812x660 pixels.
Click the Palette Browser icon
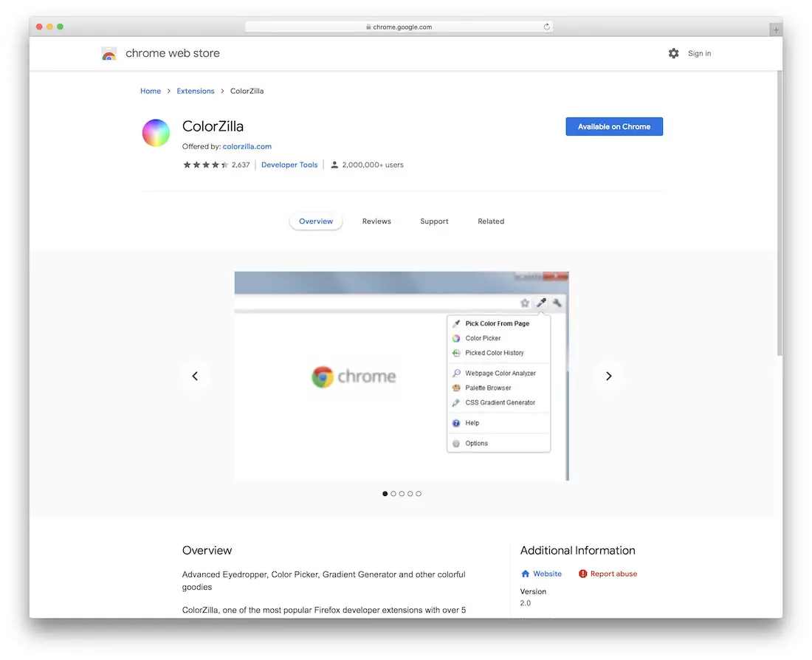[x=456, y=388]
